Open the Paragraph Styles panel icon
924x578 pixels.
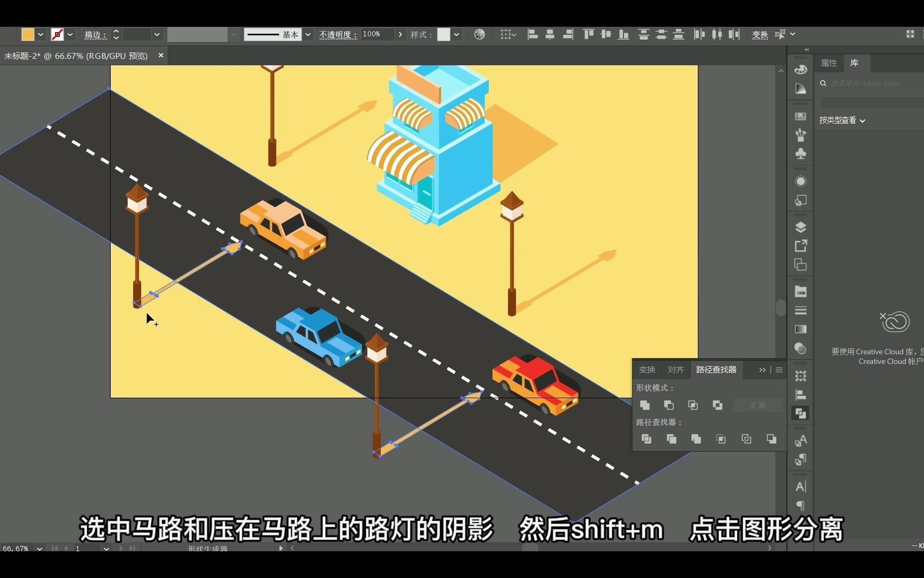(800, 460)
